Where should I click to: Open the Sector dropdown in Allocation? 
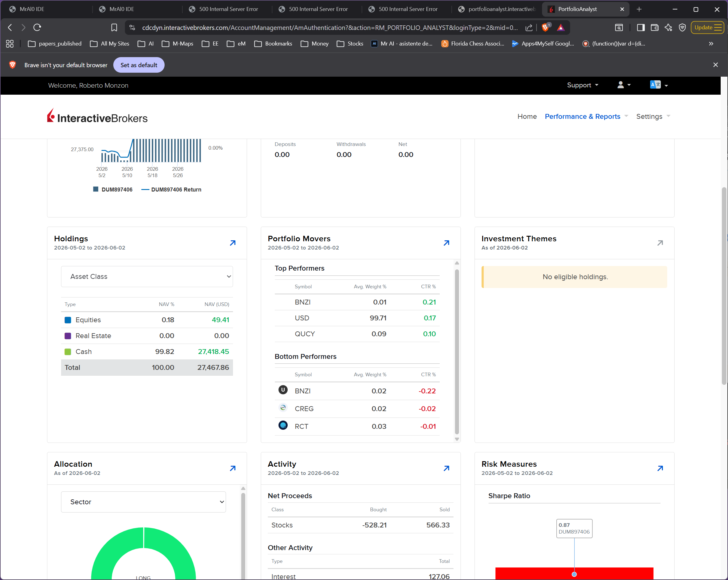(144, 502)
